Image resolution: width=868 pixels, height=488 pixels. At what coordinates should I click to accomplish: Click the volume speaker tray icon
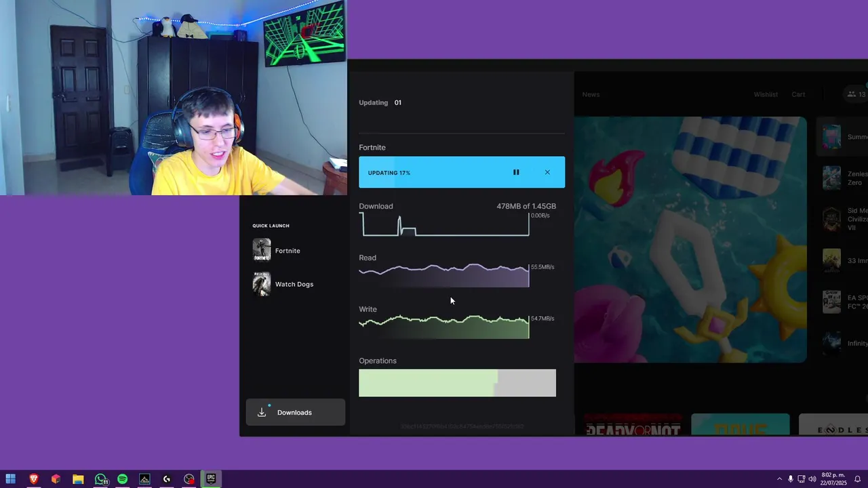pyautogui.click(x=812, y=479)
